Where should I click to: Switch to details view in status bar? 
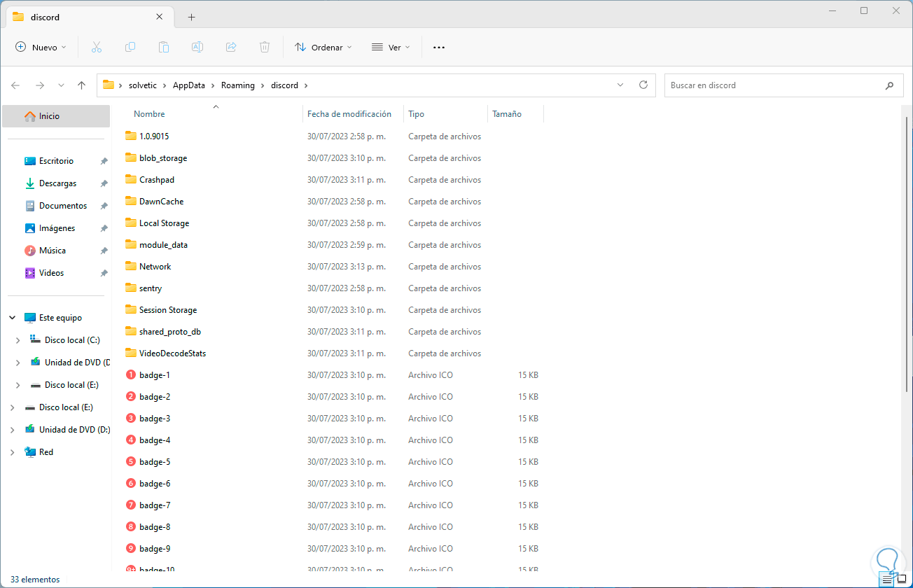point(887,579)
